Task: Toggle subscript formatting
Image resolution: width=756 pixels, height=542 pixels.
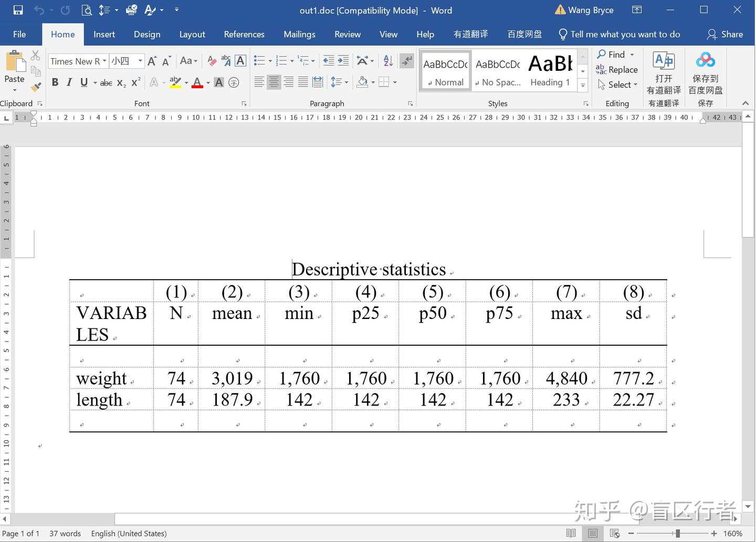Action: click(x=120, y=83)
